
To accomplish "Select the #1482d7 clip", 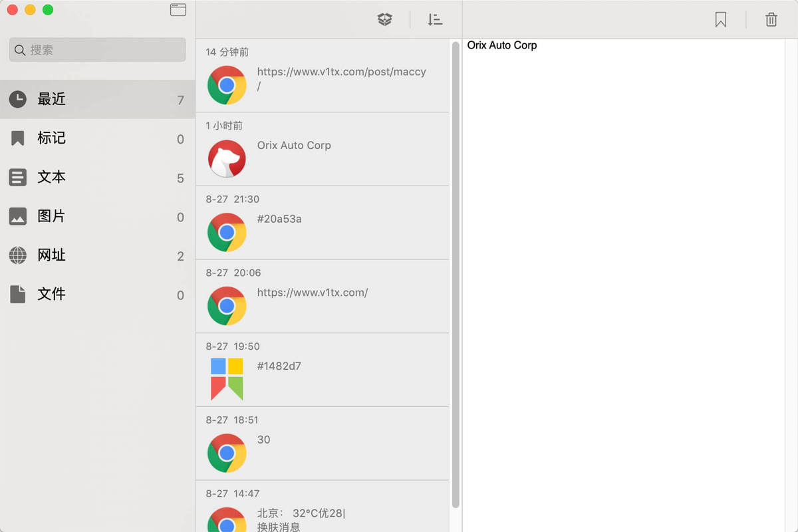I will point(323,370).
